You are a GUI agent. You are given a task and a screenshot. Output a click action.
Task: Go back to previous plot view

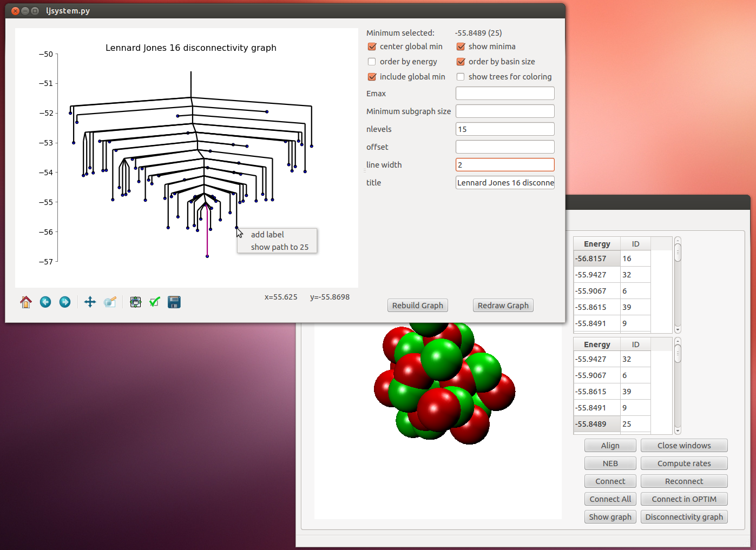coord(45,302)
